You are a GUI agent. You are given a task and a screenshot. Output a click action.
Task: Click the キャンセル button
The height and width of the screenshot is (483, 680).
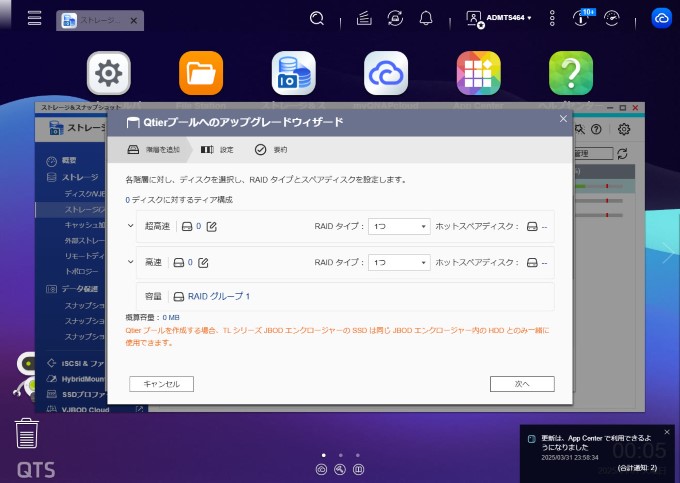[x=161, y=384]
